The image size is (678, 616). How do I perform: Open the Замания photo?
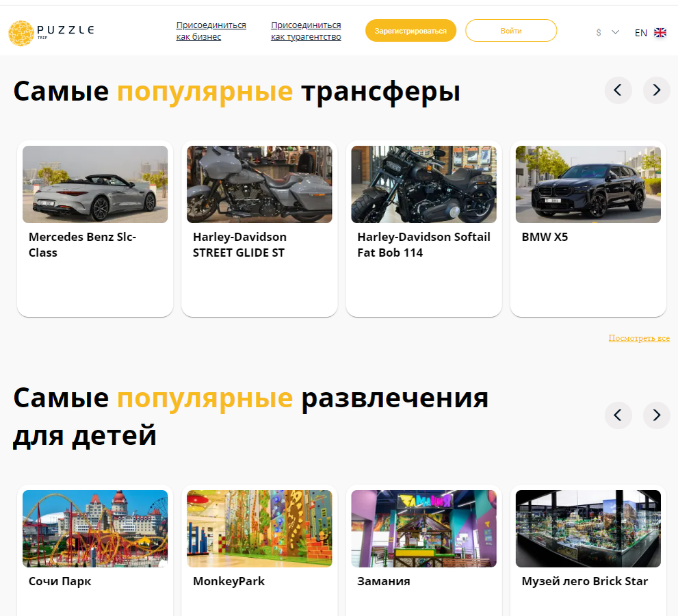click(423, 528)
